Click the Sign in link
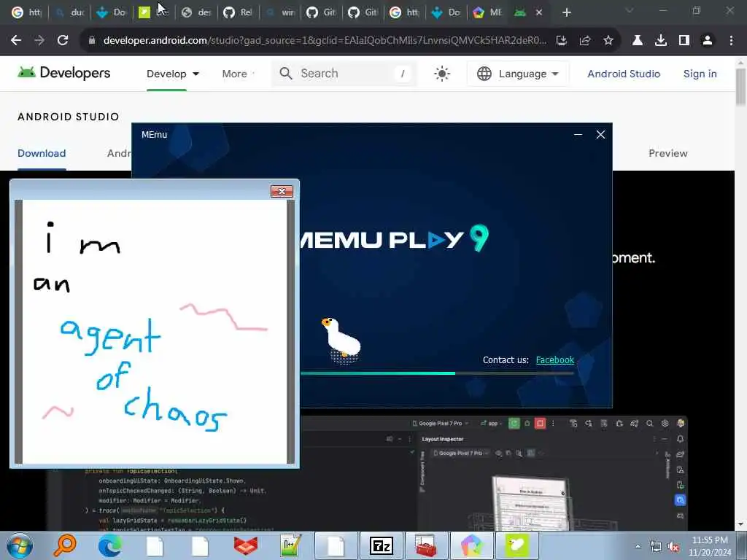Image resolution: width=747 pixels, height=560 pixels. (700, 74)
